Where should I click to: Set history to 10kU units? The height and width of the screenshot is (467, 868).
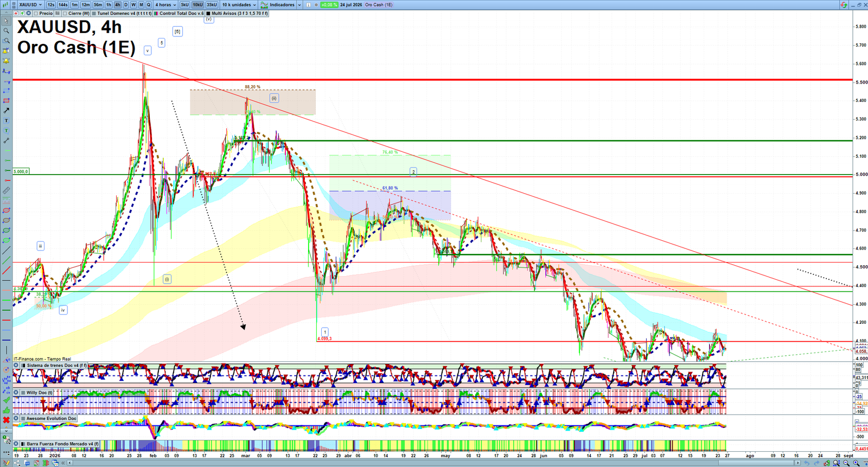pyautogui.click(x=197, y=5)
